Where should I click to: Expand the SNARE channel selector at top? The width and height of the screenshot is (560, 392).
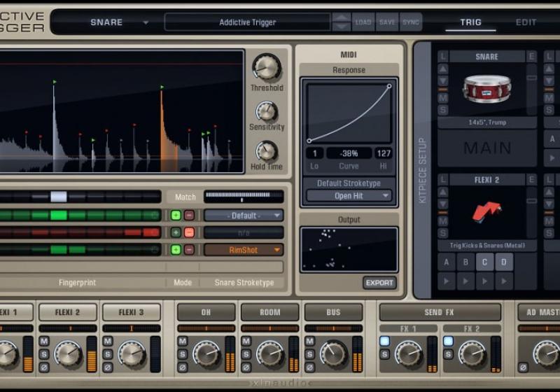click(146, 22)
